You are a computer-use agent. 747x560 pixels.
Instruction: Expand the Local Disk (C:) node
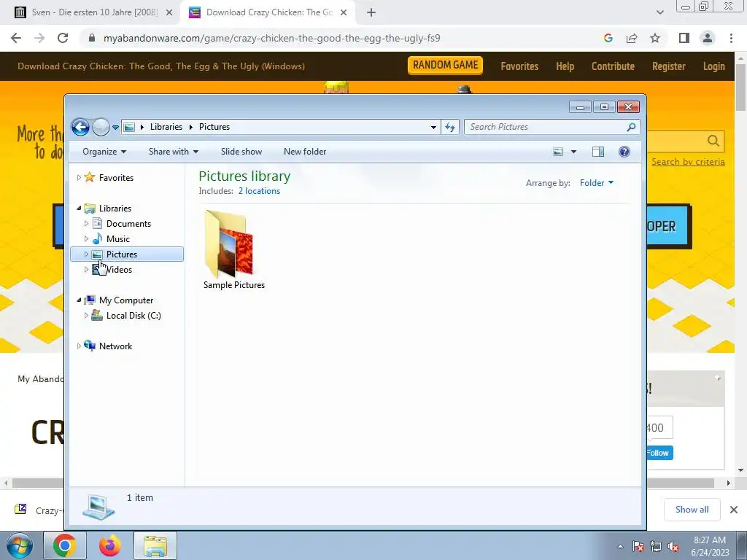click(x=86, y=315)
